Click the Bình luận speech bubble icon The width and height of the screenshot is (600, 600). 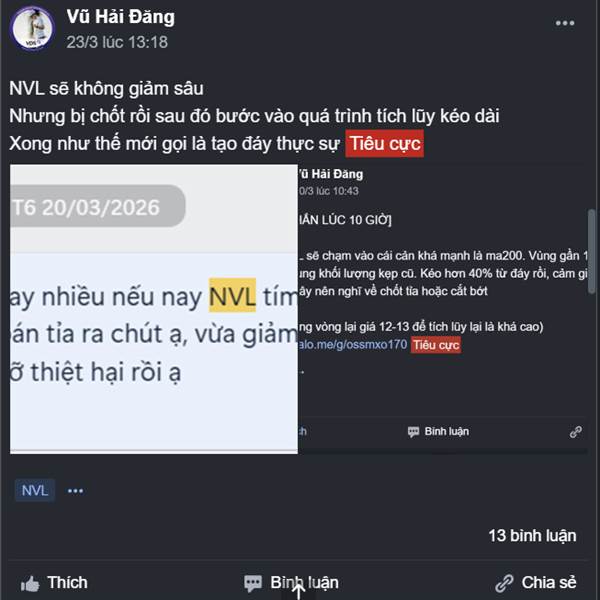(x=253, y=584)
